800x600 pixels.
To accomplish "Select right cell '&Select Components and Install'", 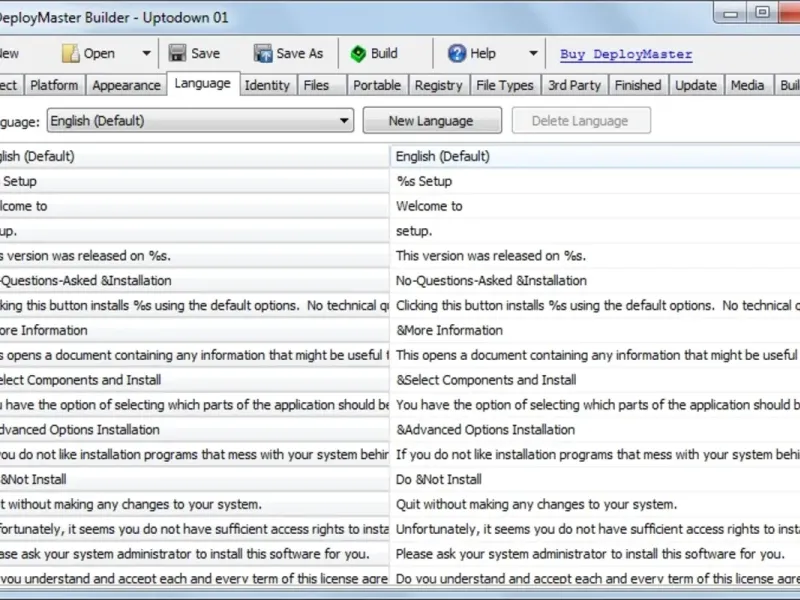I will tap(595, 380).
